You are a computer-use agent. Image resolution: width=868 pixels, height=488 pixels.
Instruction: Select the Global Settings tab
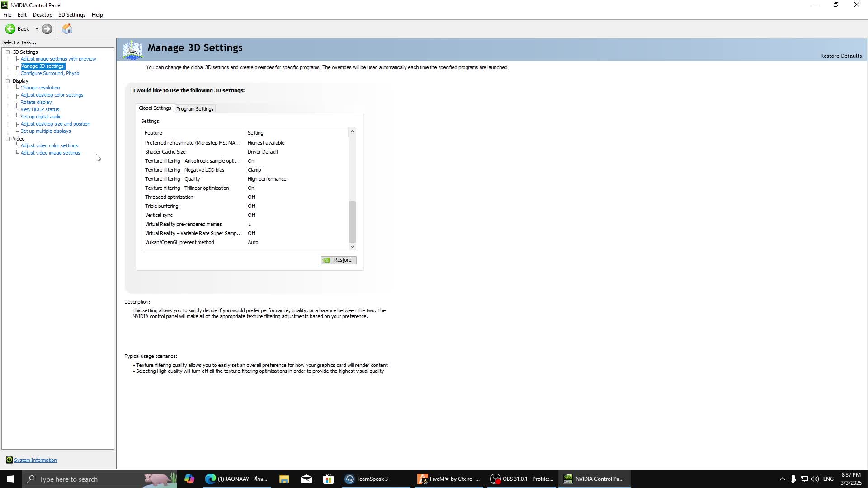point(155,108)
